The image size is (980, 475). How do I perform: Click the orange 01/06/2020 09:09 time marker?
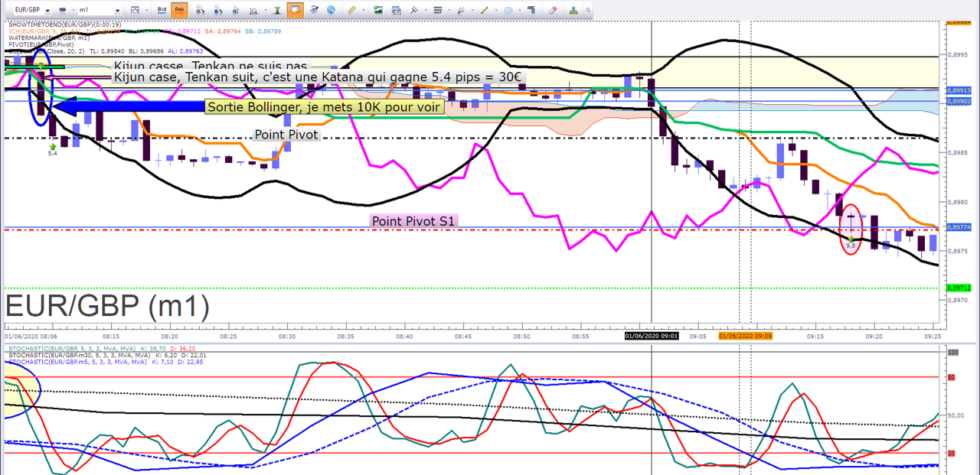(x=746, y=336)
